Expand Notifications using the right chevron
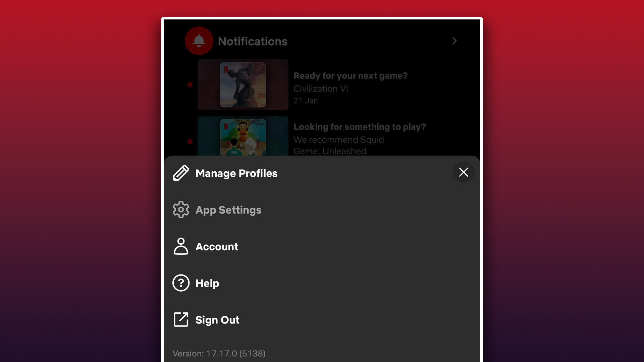Image resolution: width=644 pixels, height=362 pixels. [x=454, y=41]
